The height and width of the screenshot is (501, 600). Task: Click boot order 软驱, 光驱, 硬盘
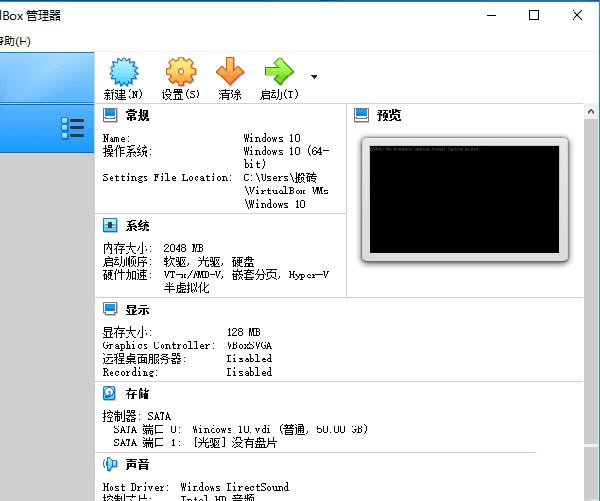(x=209, y=262)
